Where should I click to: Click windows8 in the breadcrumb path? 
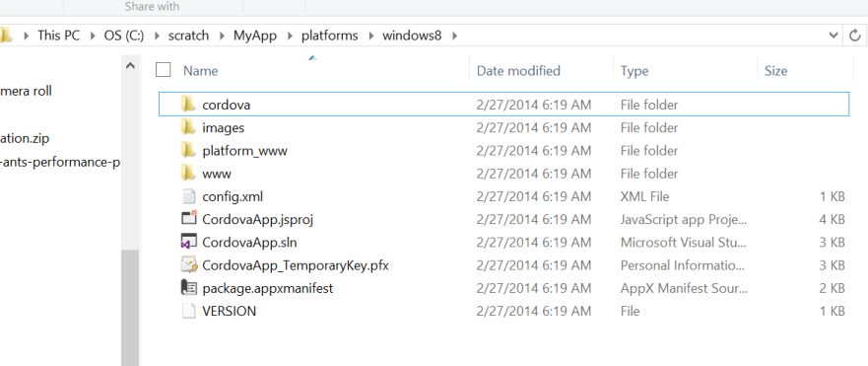(x=412, y=37)
